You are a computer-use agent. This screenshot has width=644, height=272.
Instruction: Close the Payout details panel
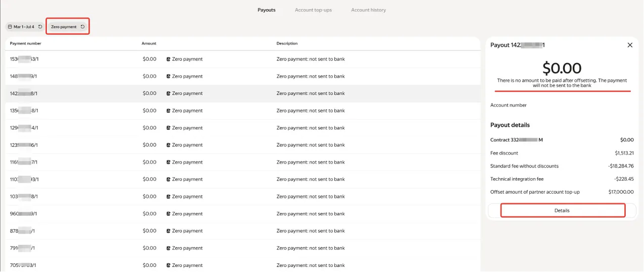pyautogui.click(x=630, y=45)
